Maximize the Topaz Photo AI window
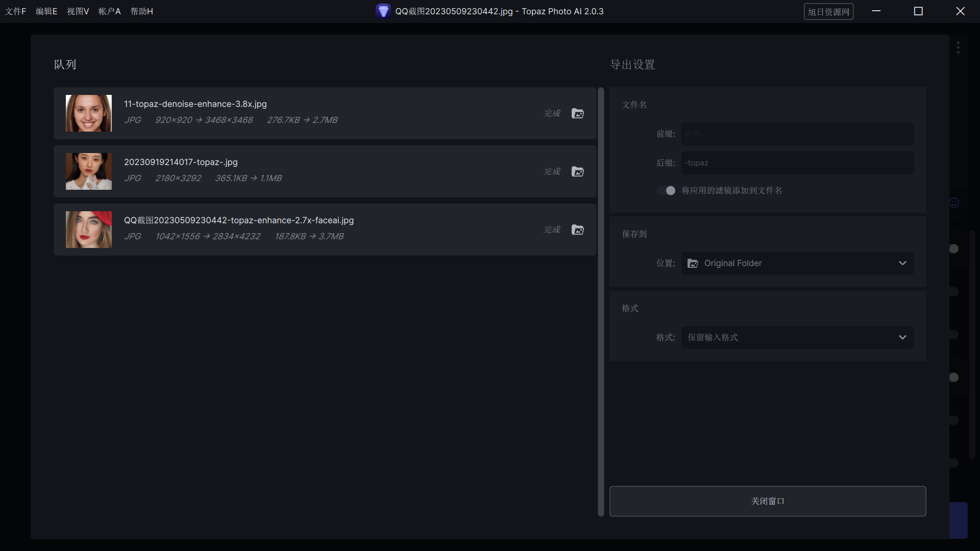This screenshot has width=980, height=551. pyautogui.click(x=918, y=11)
